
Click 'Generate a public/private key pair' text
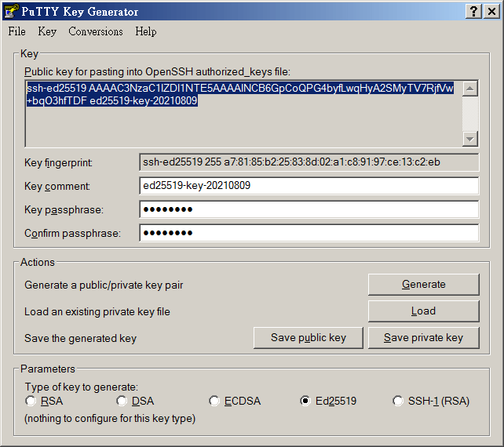[104, 285]
